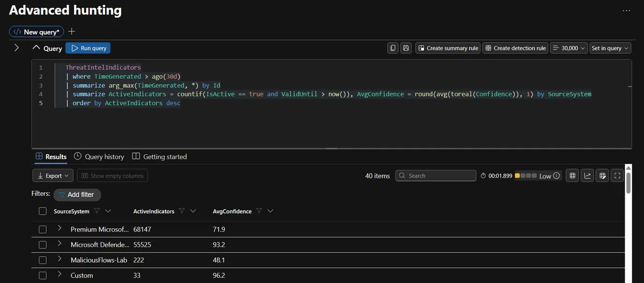Filter the SourceSystem column
644x283 pixels.
(x=97, y=211)
